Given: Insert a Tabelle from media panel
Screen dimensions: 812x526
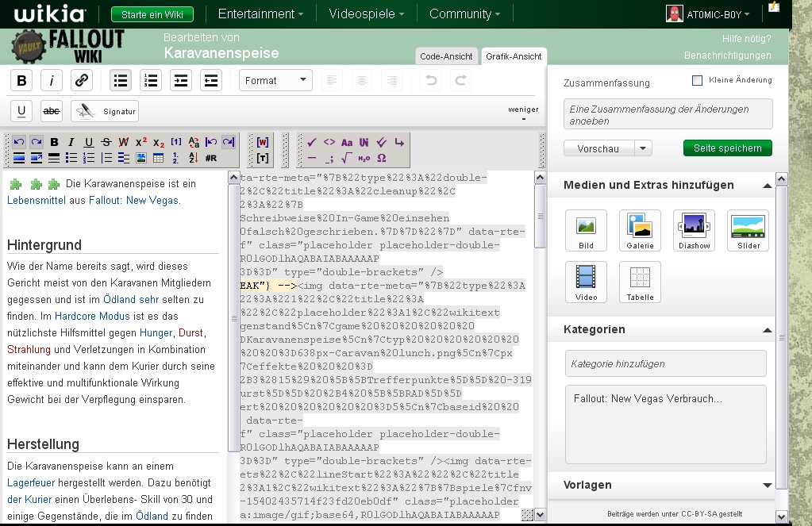Looking at the screenshot, I should point(640,282).
